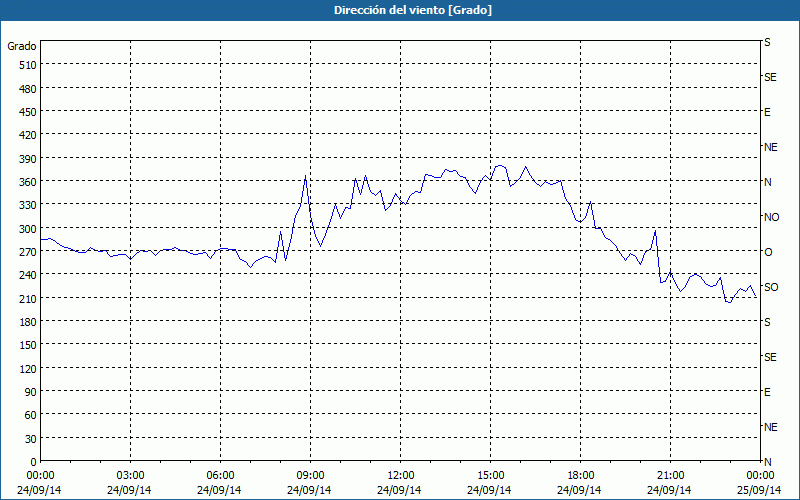Click the 25/09/14 date label
The height and width of the screenshot is (500, 800).
[x=761, y=490]
